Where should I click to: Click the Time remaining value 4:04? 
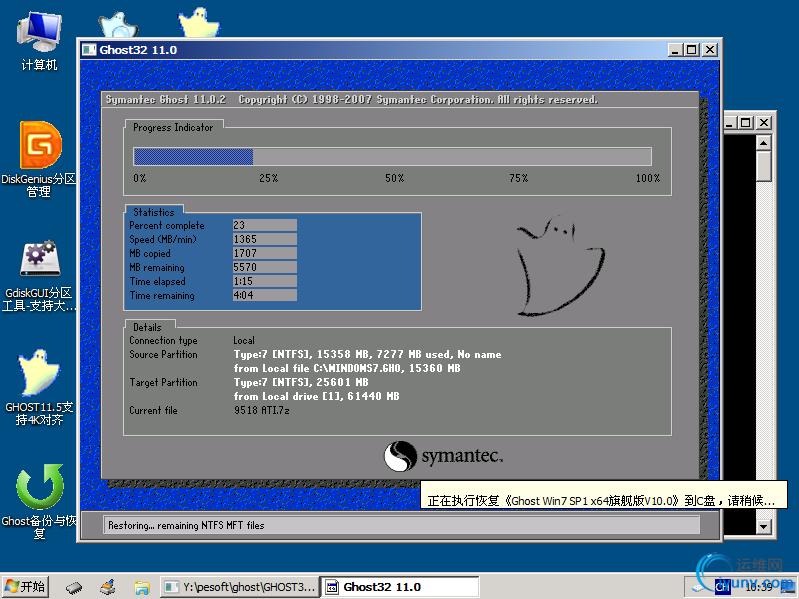(264, 295)
